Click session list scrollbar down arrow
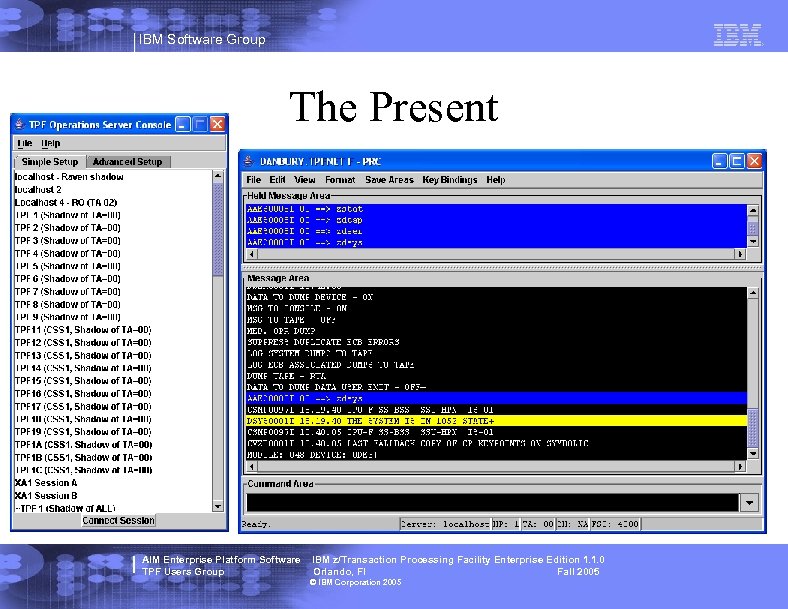This screenshot has height=609, width=788. (x=218, y=506)
